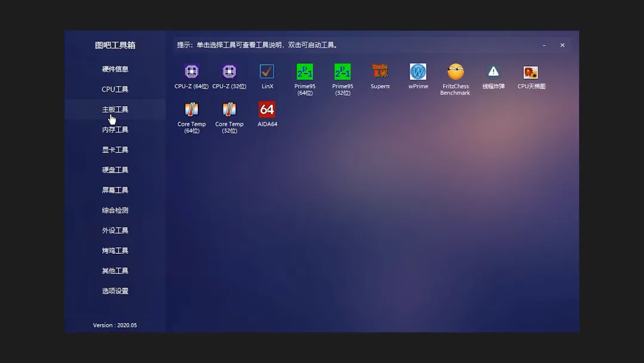Open the AIDA64 tool icon
This screenshot has width=644, height=363.
(267, 110)
